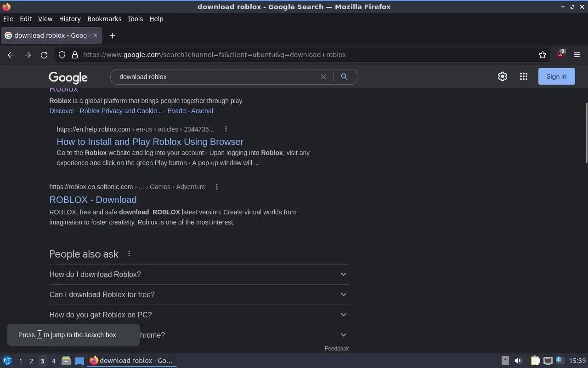Expand the question ending in 'hrome?'
Viewport: 588px width, 368px height.
tap(244, 335)
